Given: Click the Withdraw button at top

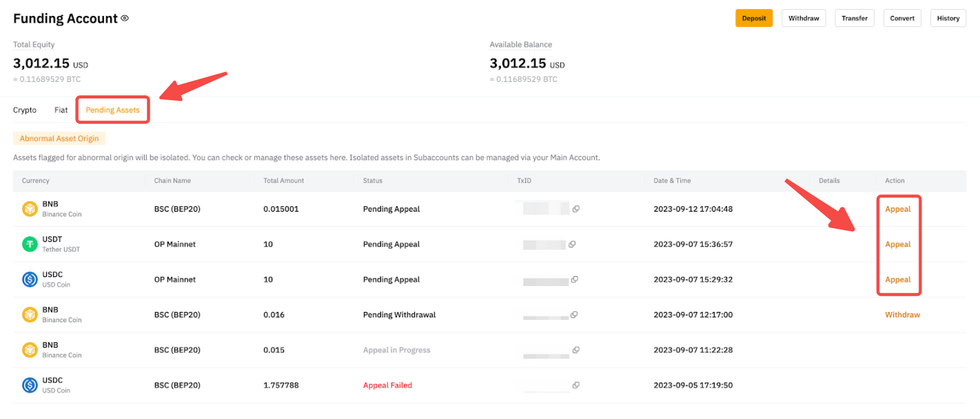Looking at the screenshot, I should [803, 18].
